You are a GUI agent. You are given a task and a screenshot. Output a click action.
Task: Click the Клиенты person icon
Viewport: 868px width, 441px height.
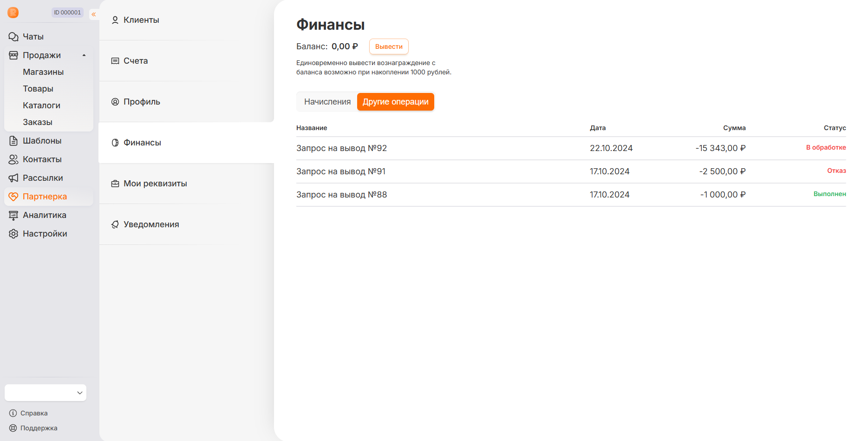(115, 20)
